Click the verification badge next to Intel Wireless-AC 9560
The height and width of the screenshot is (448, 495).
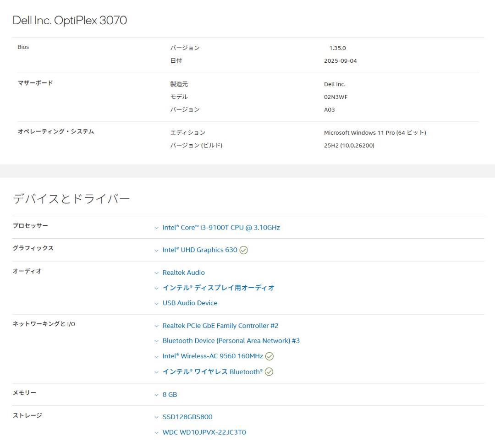pyautogui.click(x=269, y=356)
